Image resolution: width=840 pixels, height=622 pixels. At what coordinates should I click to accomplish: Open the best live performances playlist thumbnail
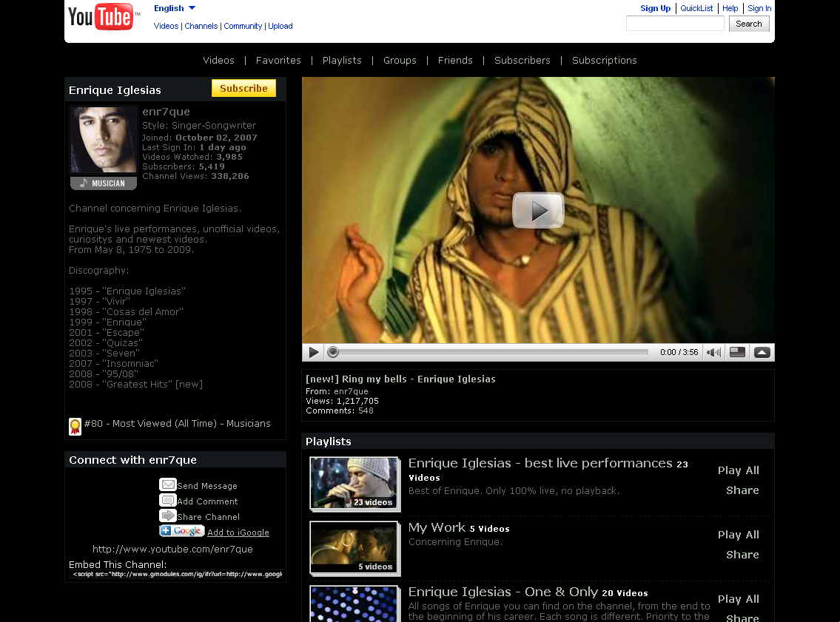pos(355,484)
